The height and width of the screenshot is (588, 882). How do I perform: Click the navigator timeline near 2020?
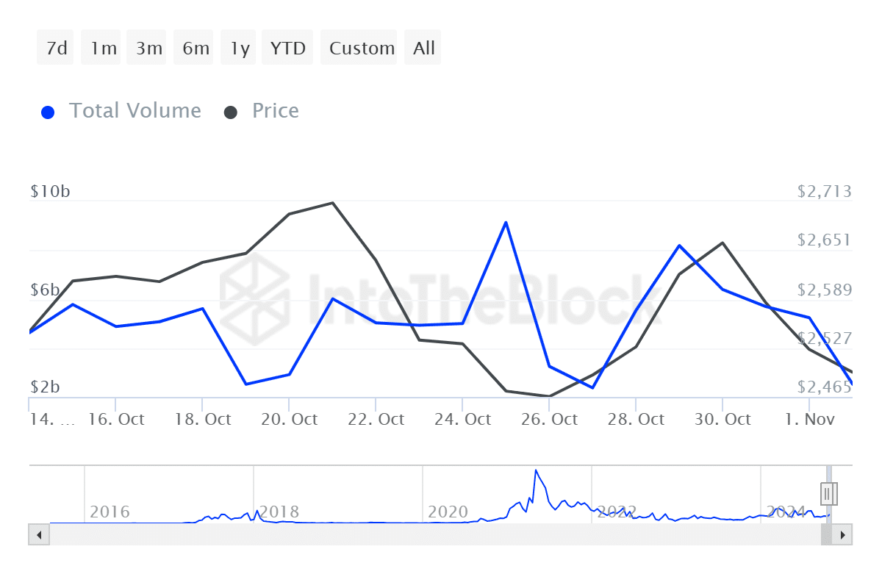pos(448,511)
